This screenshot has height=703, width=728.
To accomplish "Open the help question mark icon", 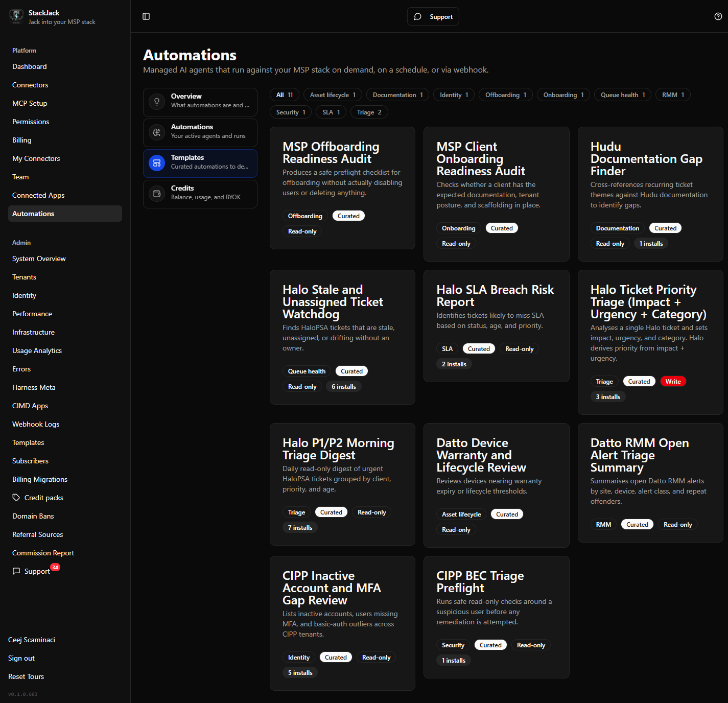I will [718, 16].
